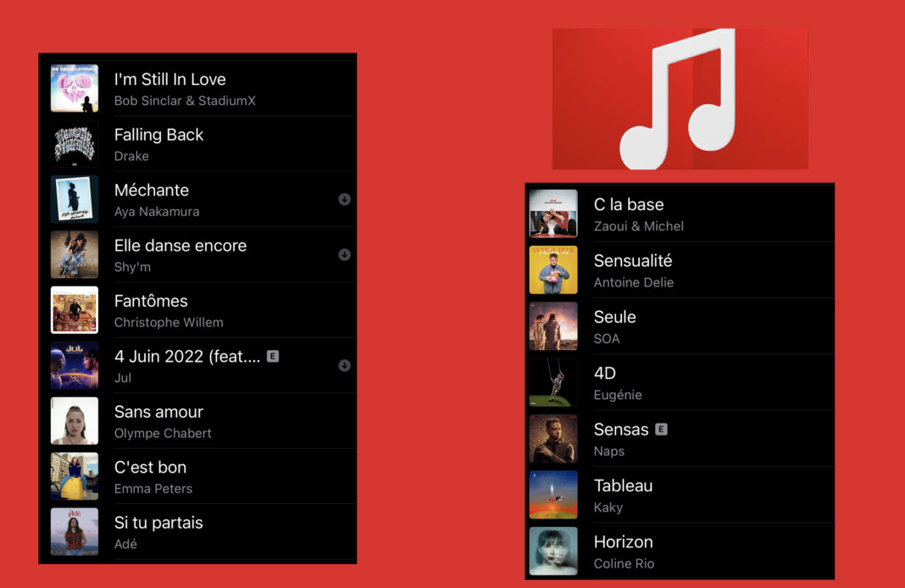Open the Fantômes album thumbnail
Screen dimensions: 905x588
pos(75,310)
